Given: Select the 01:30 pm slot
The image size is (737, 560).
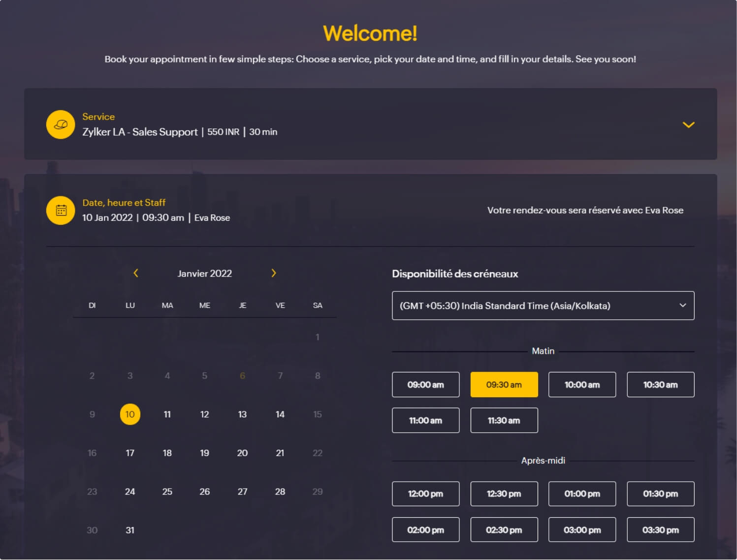Looking at the screenshot, I should coord(660,494).
